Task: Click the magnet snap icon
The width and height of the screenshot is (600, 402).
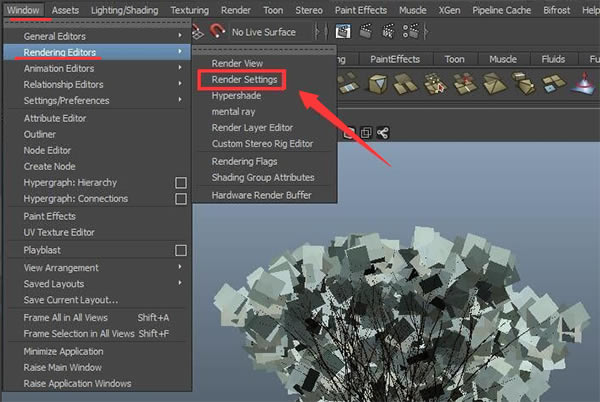Action: (x=217, y=32)
